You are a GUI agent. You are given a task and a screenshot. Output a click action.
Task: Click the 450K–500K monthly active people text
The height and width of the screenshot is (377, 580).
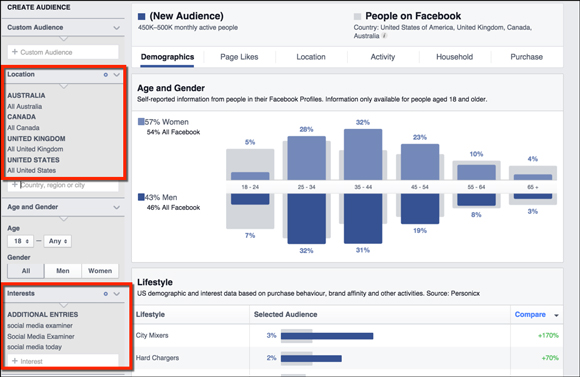pos(188,28)
